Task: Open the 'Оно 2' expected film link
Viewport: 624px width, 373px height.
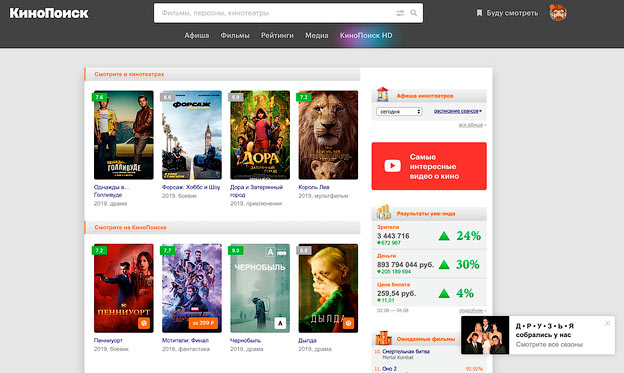Action: pyautogui.click(x=389, y=369)
